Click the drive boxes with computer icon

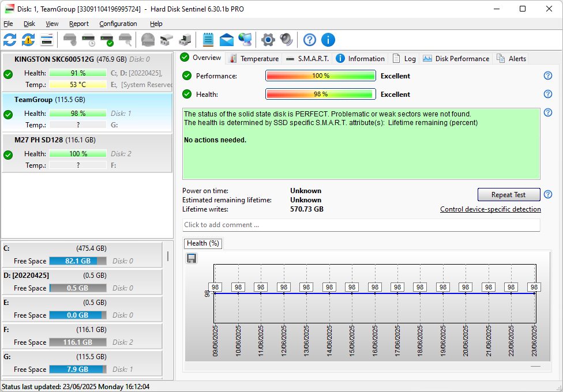tap(185, 40)
